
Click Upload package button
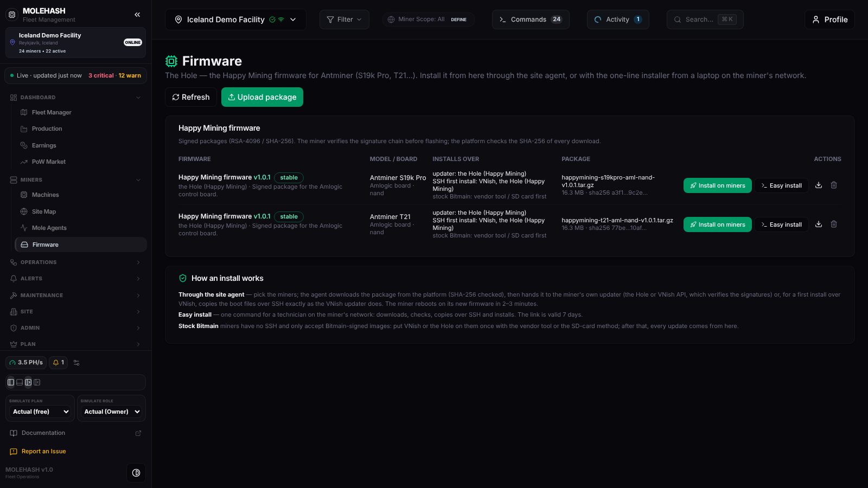coord(262,97)
